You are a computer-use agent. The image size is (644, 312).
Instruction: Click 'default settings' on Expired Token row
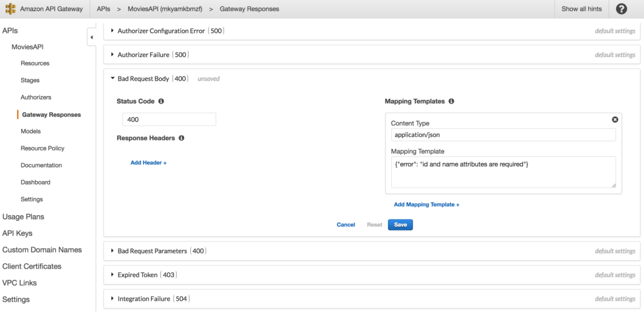(615, 275)
